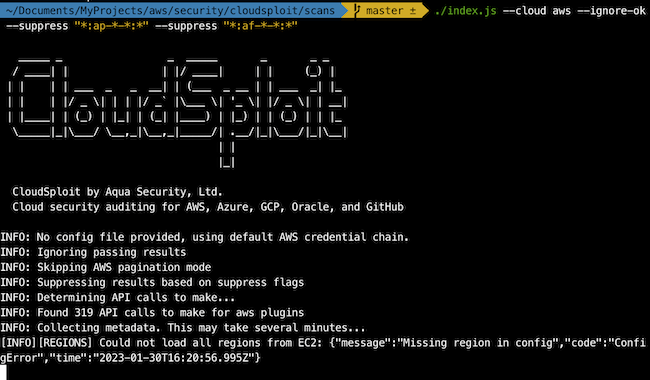This screenshot has width=650, height=380.
Task: Click the directory path prompt segment
Action: [171, 10]
